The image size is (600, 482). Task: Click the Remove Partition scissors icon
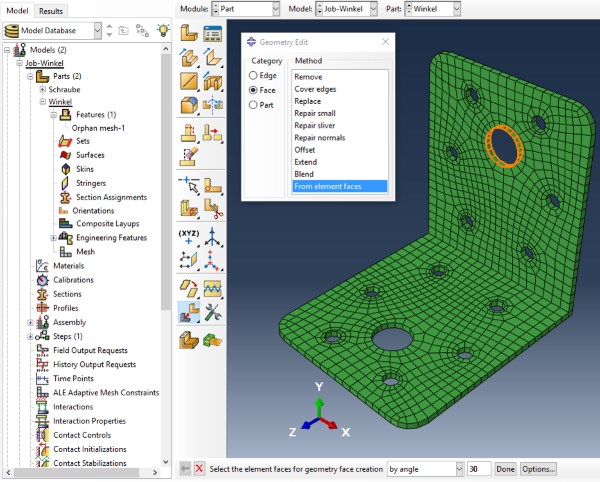point(213,208)
